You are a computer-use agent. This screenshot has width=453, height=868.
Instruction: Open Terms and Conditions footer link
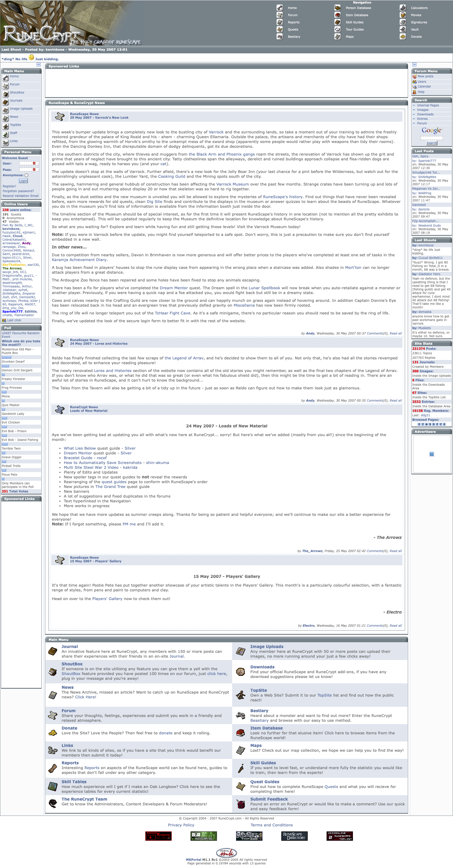tap(271, 825)
